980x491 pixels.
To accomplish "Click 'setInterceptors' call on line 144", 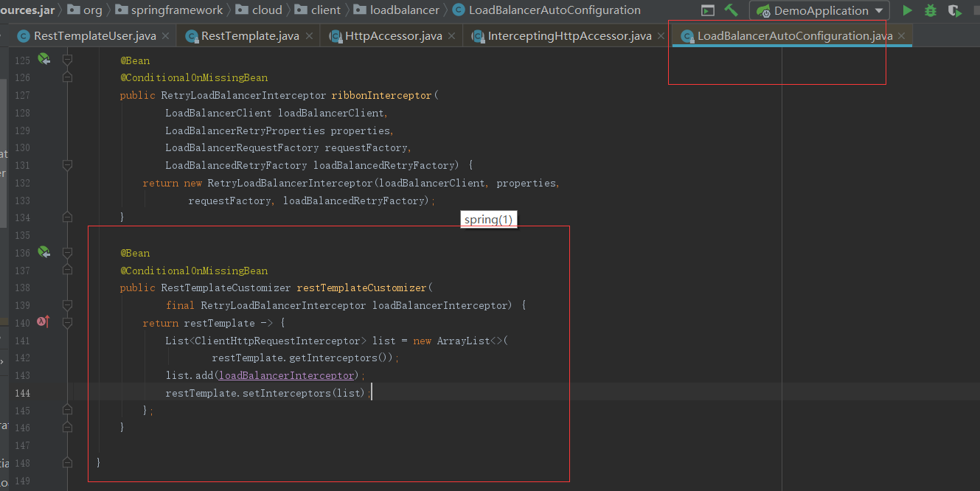I will point(286,394).
